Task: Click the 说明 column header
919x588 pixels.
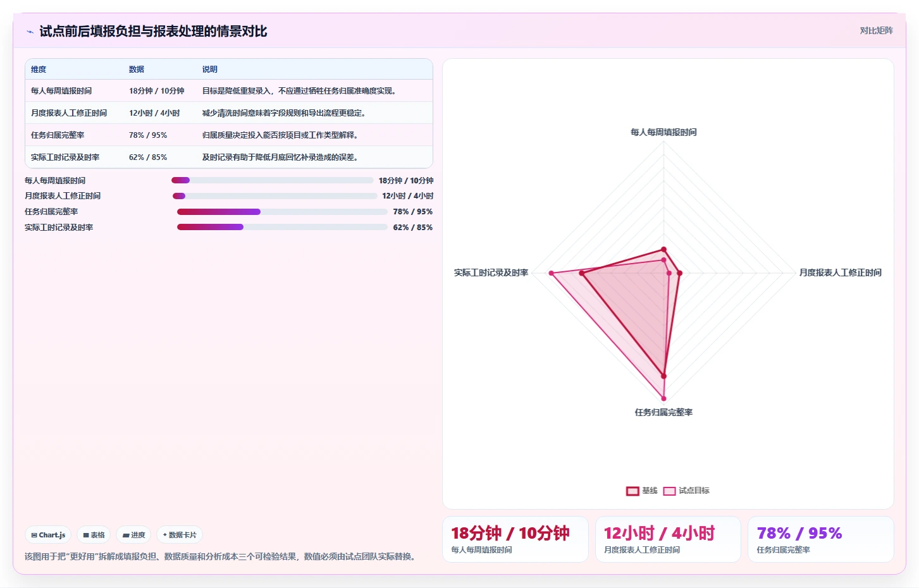Action: 209,70
